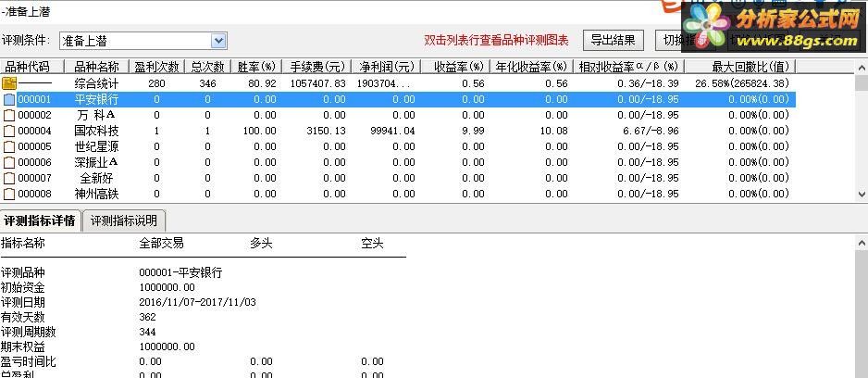Sort by the 收益率(%) column header
Screen dimensions: 868x378
point(455,67)
